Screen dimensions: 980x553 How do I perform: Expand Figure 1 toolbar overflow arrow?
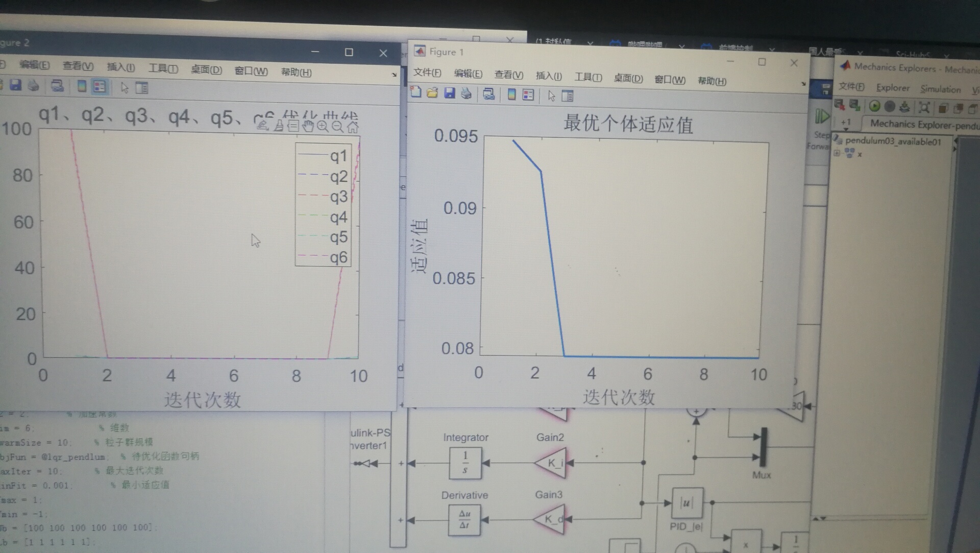click(x=803, y=84)
